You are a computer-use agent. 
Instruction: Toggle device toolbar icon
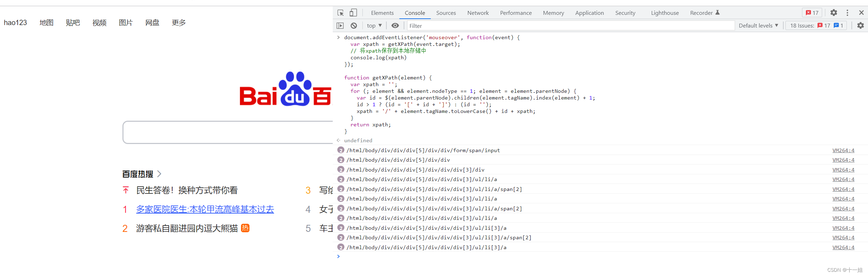click(353, 13)
